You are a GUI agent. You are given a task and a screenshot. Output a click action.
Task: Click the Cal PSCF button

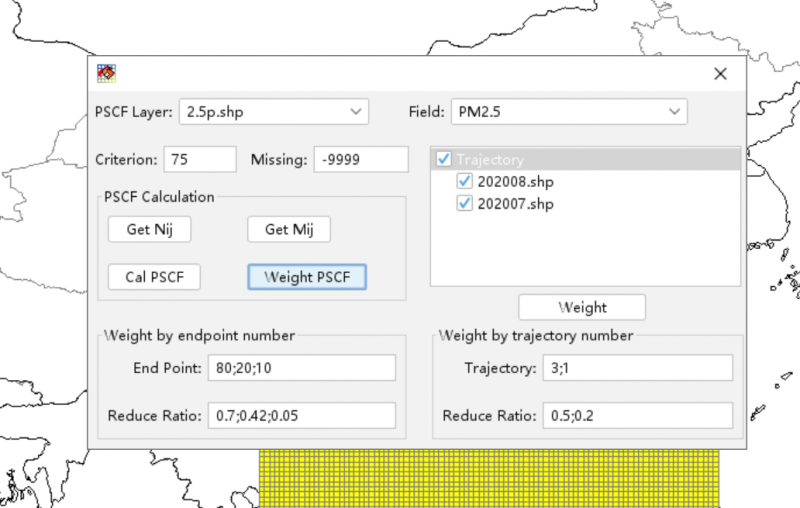pyautogui.click(x=154, y=277)
